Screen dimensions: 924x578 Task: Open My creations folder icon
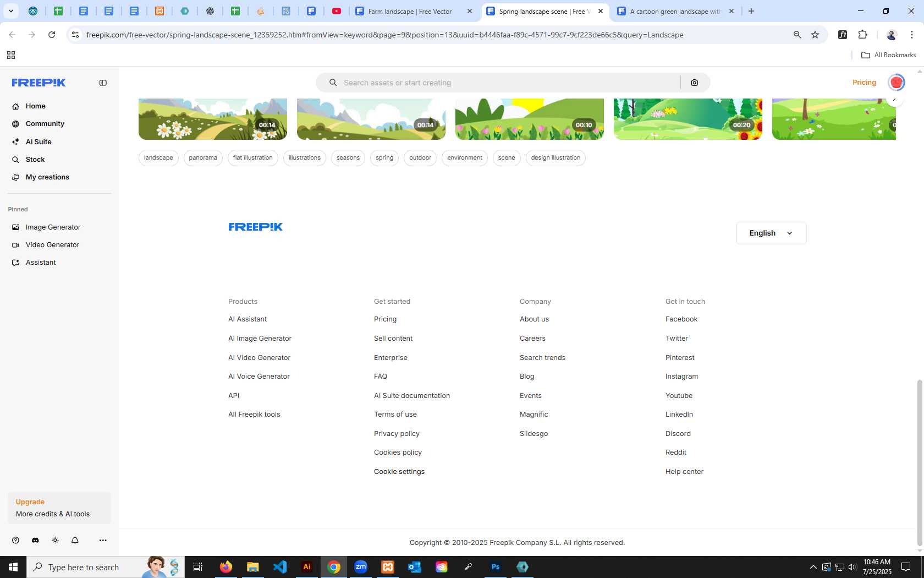(15, 177)
